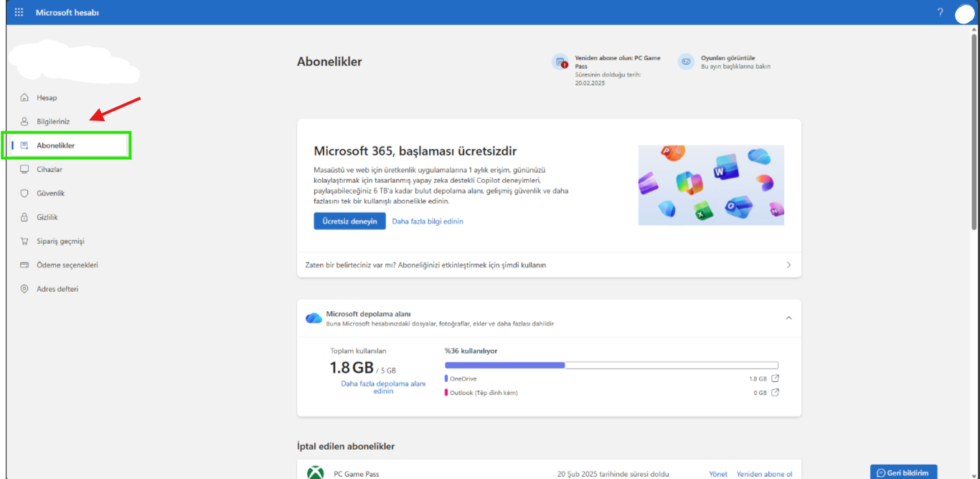Click the Ödeme seçenekleri card icon

pyautogui.click(x=24, y=265)
